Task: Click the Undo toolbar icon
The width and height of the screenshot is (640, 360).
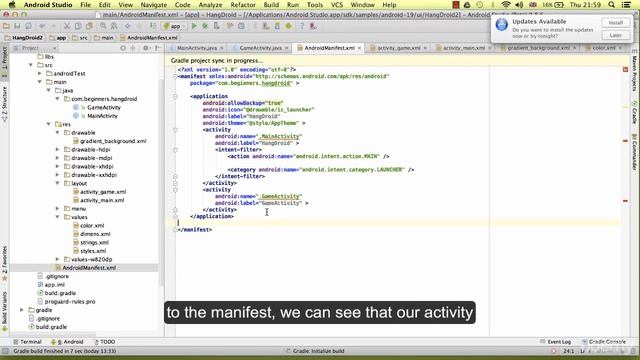Action: [42, 26]
